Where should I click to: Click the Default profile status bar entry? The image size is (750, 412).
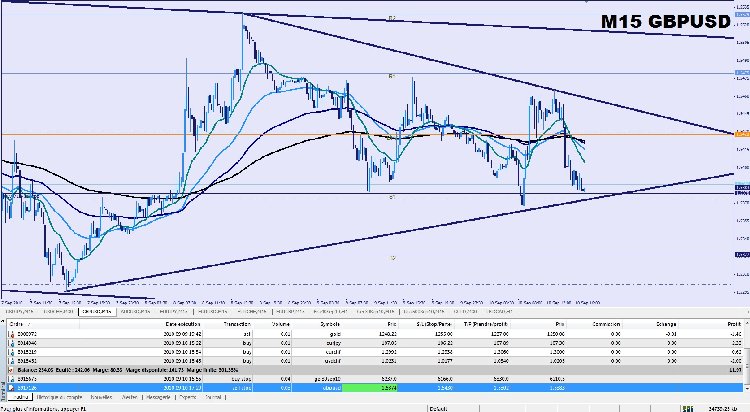point(439,409)
